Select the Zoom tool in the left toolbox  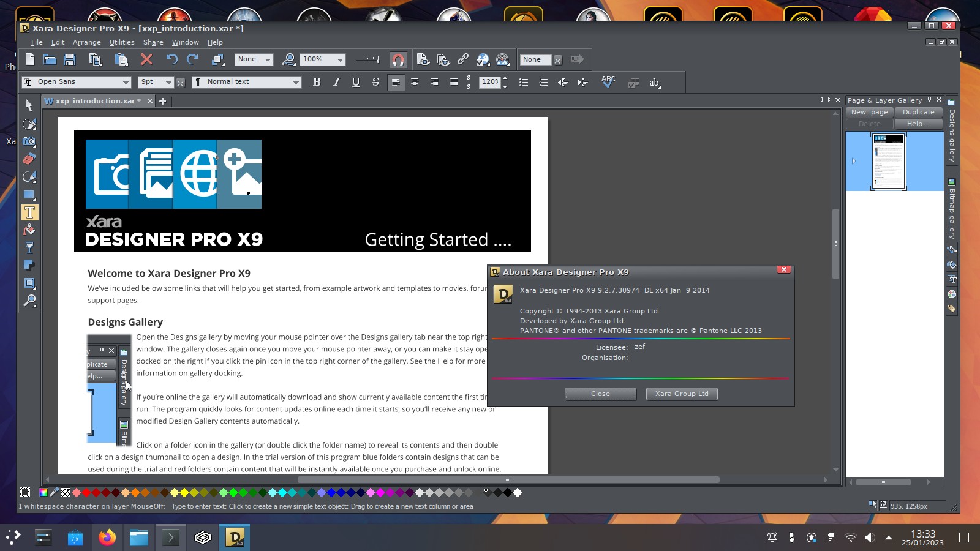(29, 301)
